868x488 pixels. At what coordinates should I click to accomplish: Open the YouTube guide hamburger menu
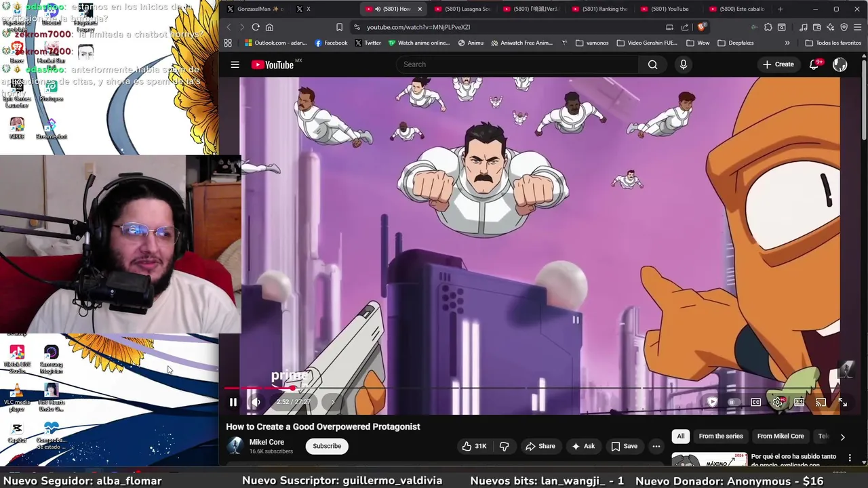[x=235, y=64]
